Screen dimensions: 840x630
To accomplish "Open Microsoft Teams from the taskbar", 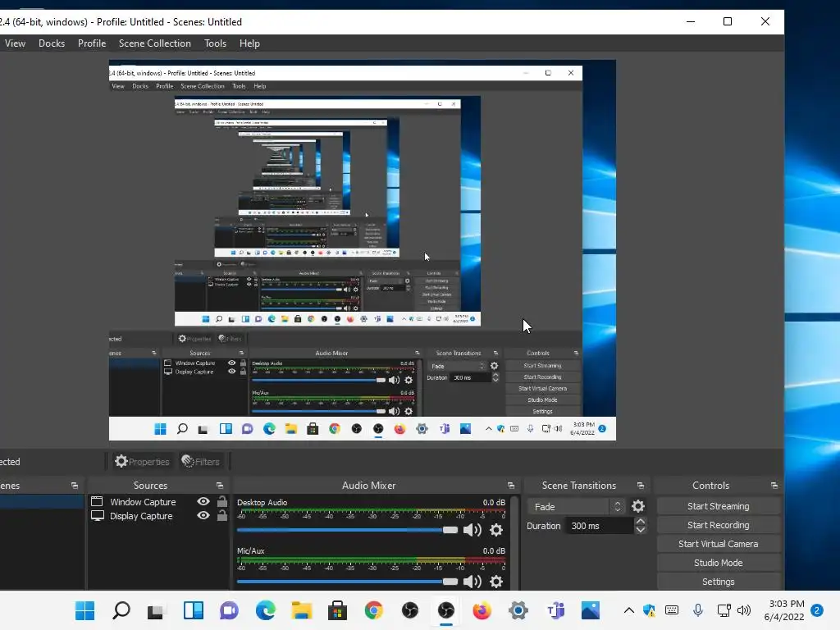I will pyautogui.click(x=555, y=610).
